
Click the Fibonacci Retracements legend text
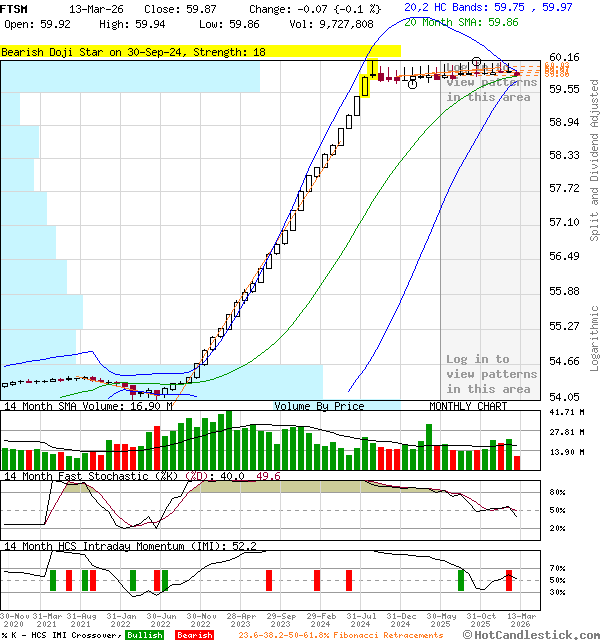click(x=340, y=635)
